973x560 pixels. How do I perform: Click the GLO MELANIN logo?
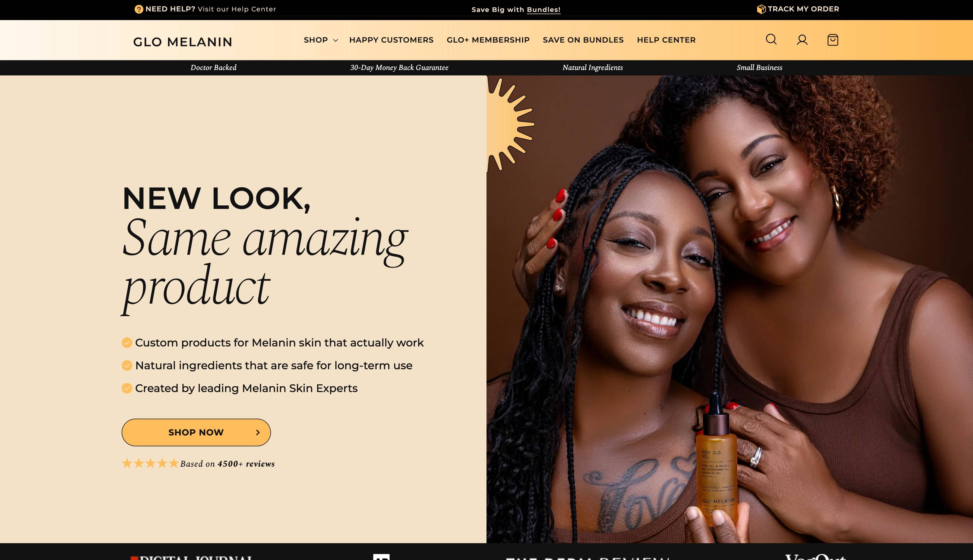[x=183, y=42]
